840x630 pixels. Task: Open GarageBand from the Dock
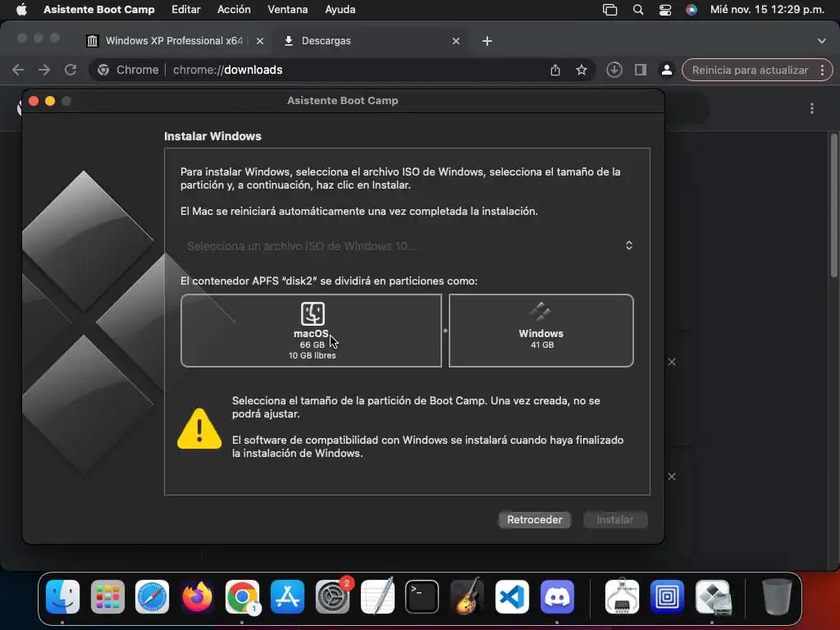(467, 597)
